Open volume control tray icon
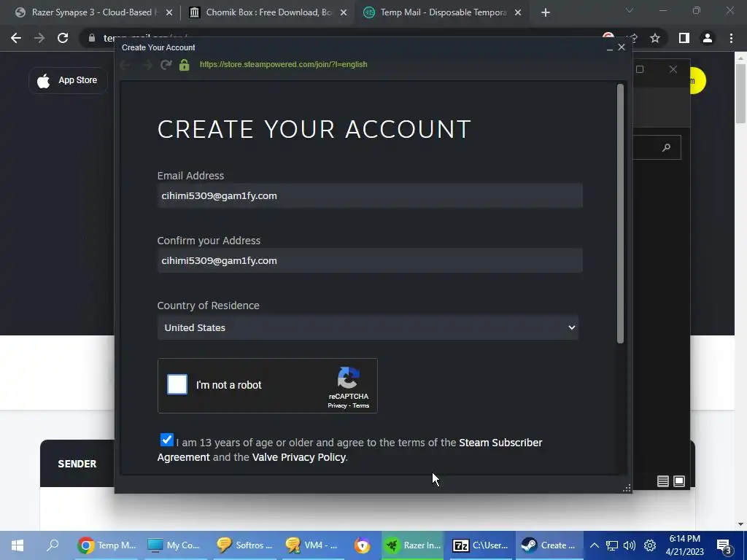 click(x=630, y=545)
